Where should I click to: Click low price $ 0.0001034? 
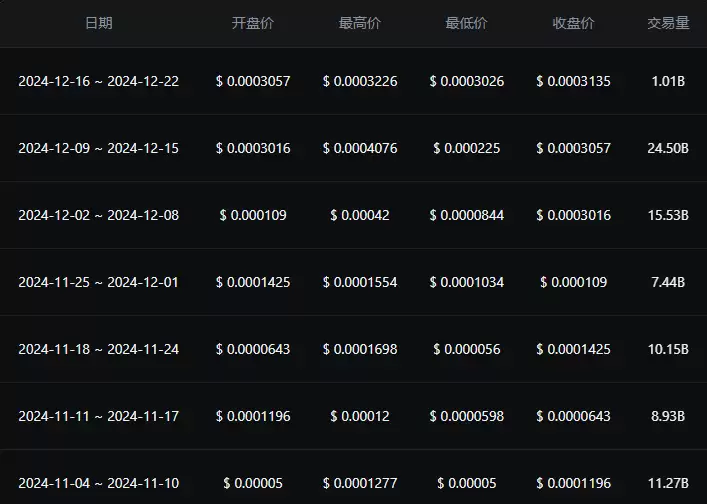coord(467,282)
